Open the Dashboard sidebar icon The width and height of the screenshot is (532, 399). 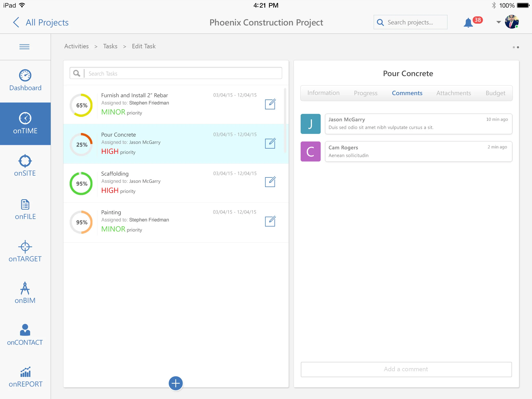(25, 76)
